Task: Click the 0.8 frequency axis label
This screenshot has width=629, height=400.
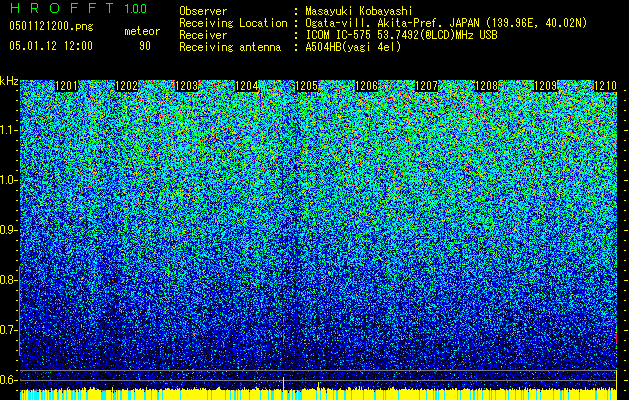Action: (x=9, y=280)
